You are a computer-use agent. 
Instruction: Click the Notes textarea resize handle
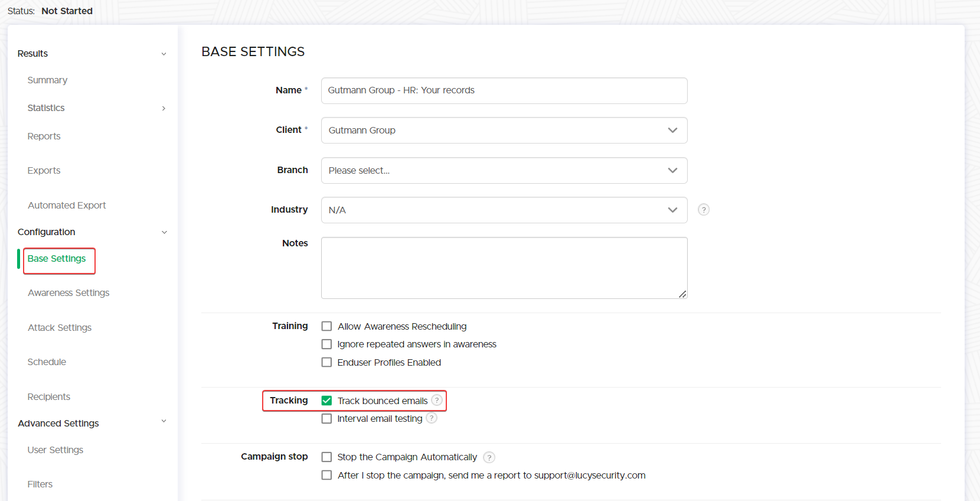coord(682,294)
